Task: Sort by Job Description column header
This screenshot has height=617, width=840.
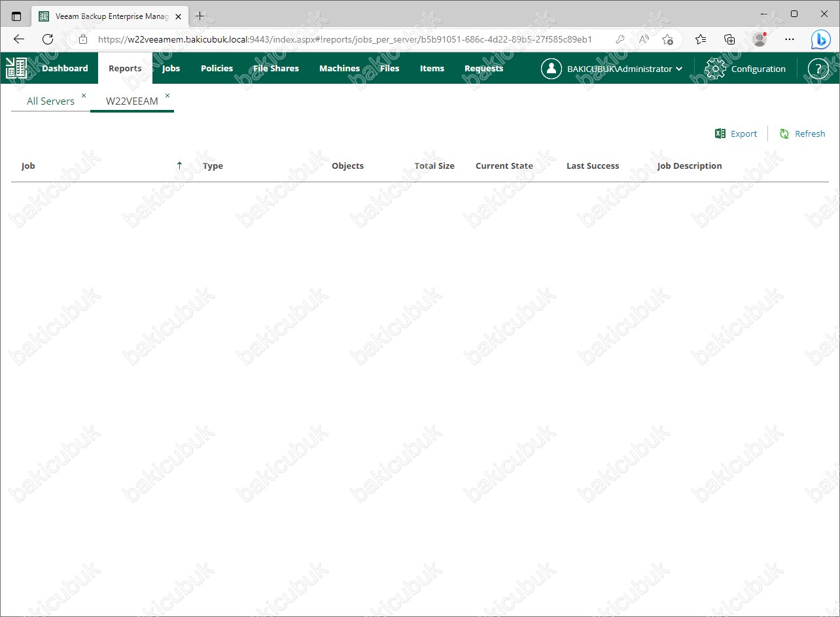Action: [690, 166]
